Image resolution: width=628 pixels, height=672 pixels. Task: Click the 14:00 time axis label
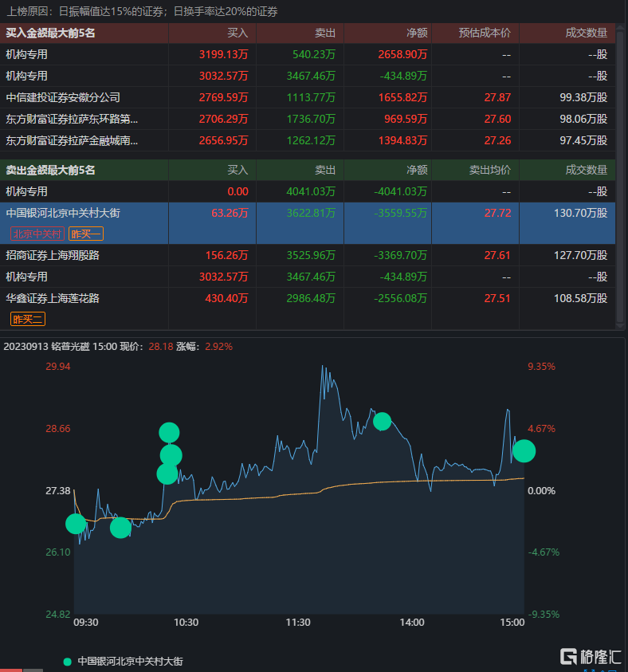pos(412,623)
